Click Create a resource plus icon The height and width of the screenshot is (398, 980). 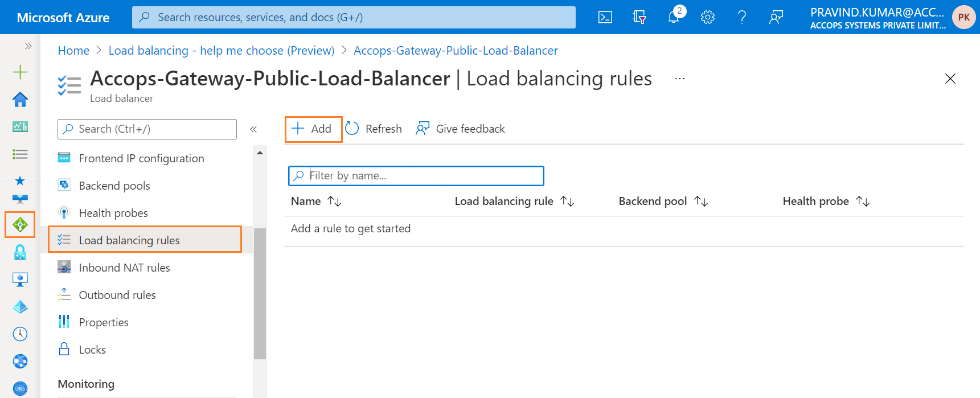point(20,72)
